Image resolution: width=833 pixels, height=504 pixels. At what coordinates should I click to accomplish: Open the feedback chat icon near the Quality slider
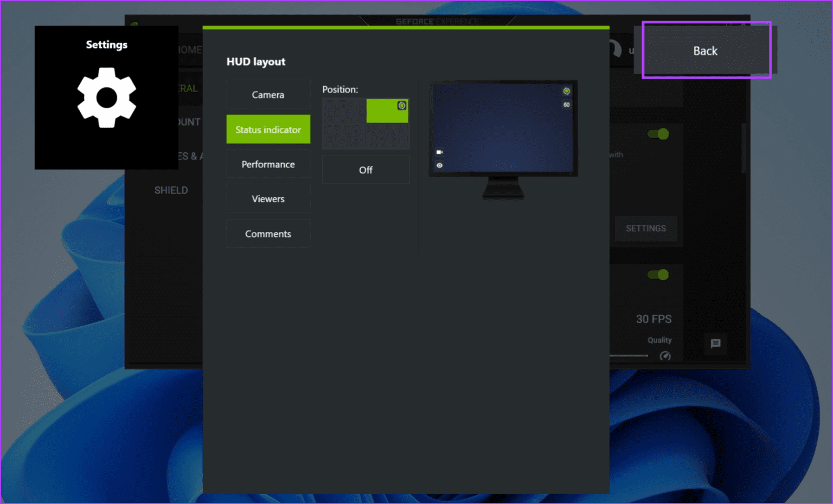point(715,344)
